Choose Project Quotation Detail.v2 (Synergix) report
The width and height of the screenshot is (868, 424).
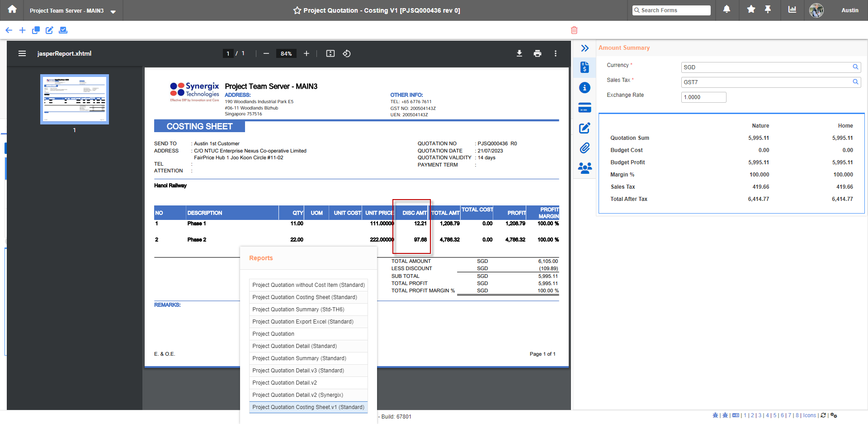(x=297, y=395)
